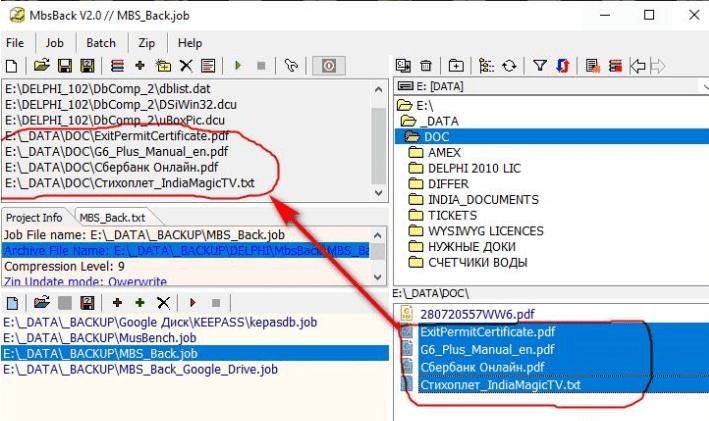Image resolution: width=709 pixels, height=421 pixels.
Task: Open the Batch menu
Action: tap(101, 43)
